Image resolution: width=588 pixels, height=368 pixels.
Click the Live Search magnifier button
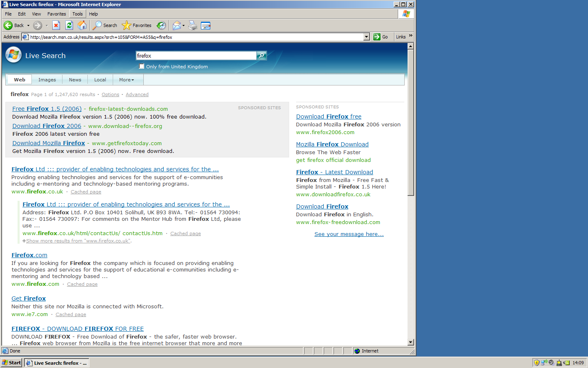[261, 56]
